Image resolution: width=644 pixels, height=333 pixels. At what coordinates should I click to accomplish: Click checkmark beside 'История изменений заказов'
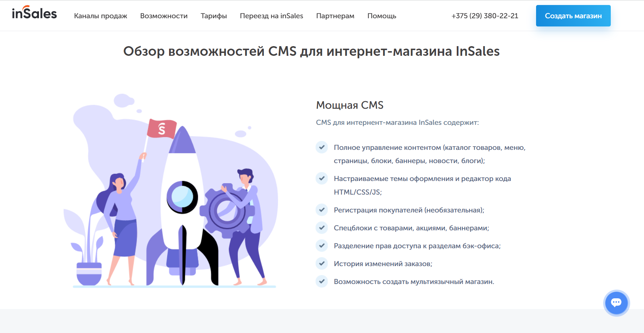click(322, 263)
